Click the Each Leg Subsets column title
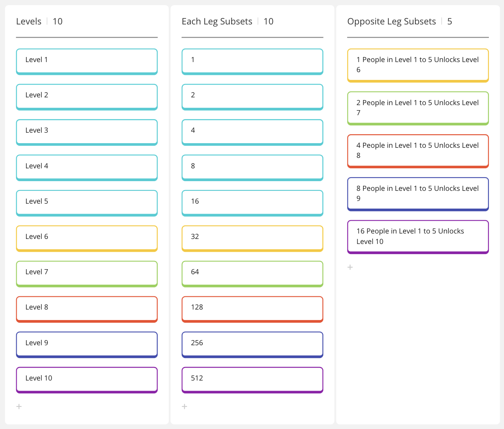 [217, 21]
